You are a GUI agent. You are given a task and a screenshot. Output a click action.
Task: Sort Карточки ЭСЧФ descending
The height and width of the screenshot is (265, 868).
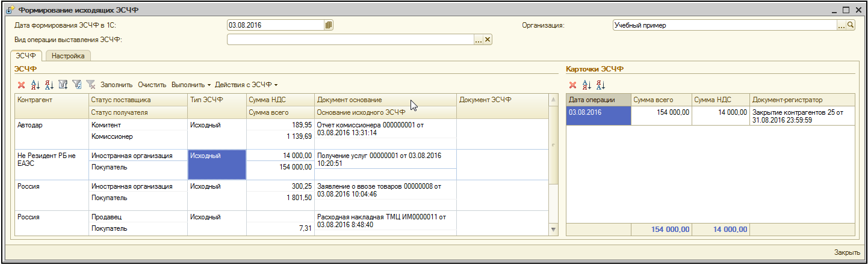[x=600, y=85]
